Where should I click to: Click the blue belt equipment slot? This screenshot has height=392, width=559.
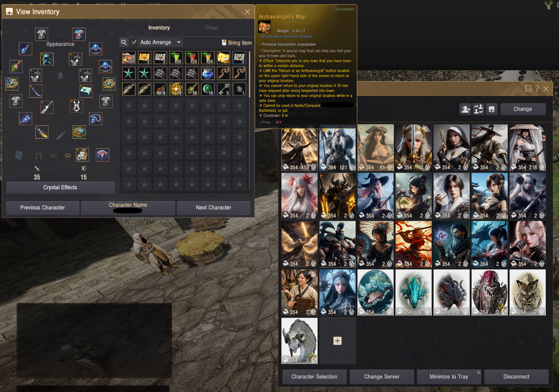coord(25,119)
